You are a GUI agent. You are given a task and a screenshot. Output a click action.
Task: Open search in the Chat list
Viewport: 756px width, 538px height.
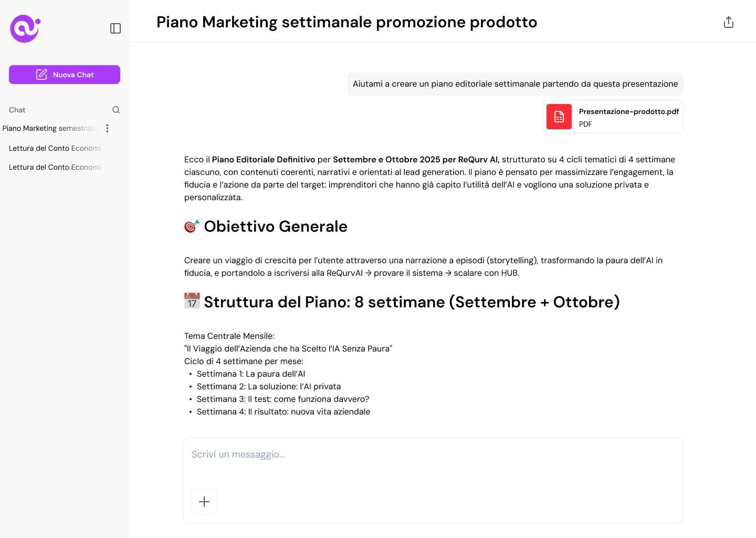(x=116, y=110)
